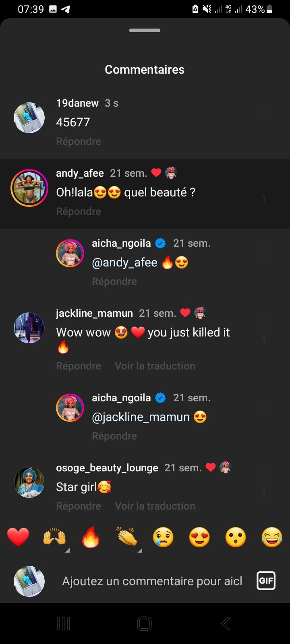The height and width of the screenshot is (644, 290).
Task: Like the comment by 19danew
Action: 264,113
